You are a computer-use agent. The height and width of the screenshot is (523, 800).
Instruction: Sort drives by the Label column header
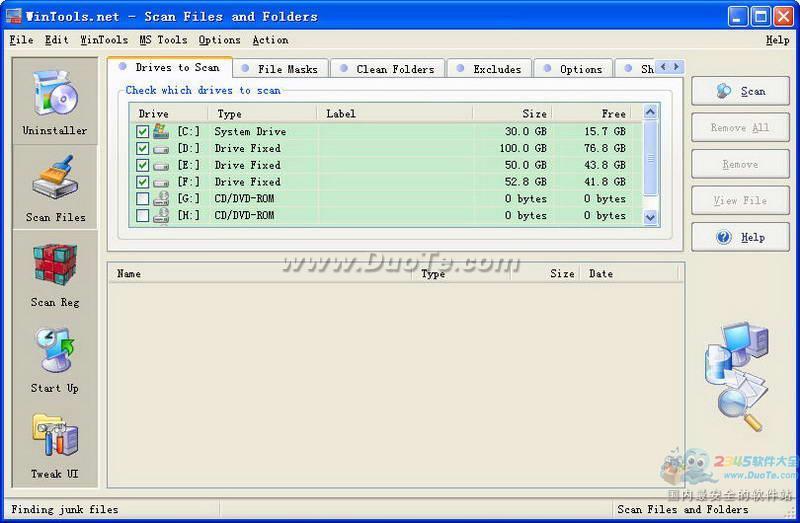pyautogui.click(x=395, y=113)
